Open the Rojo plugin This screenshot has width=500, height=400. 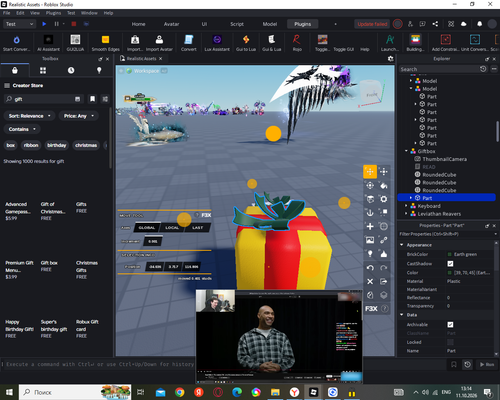pyautogui.click(x=297, y=43)
